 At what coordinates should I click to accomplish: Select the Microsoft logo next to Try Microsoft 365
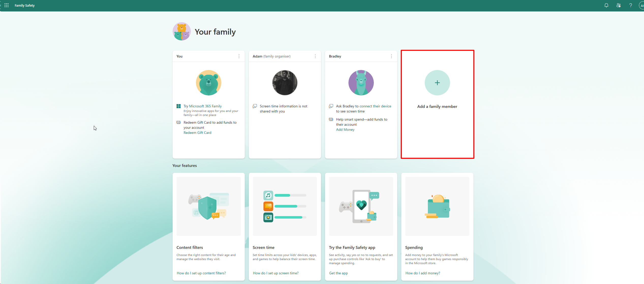tap(179, 106)
